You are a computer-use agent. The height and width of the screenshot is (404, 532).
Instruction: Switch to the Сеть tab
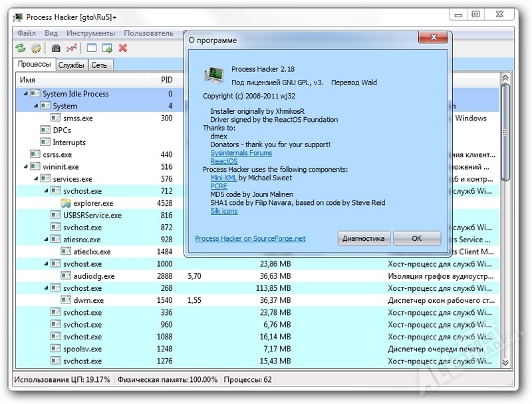point(99,65)
